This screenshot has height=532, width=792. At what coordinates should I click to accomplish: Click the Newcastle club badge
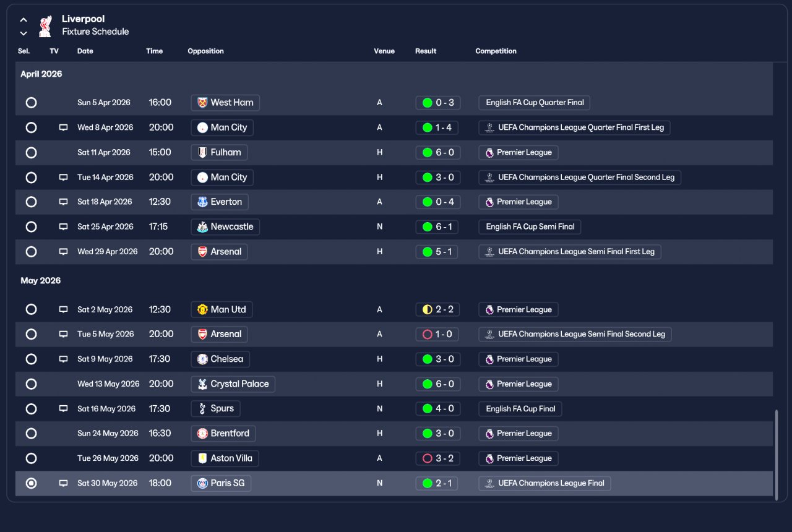click(202, 226)
